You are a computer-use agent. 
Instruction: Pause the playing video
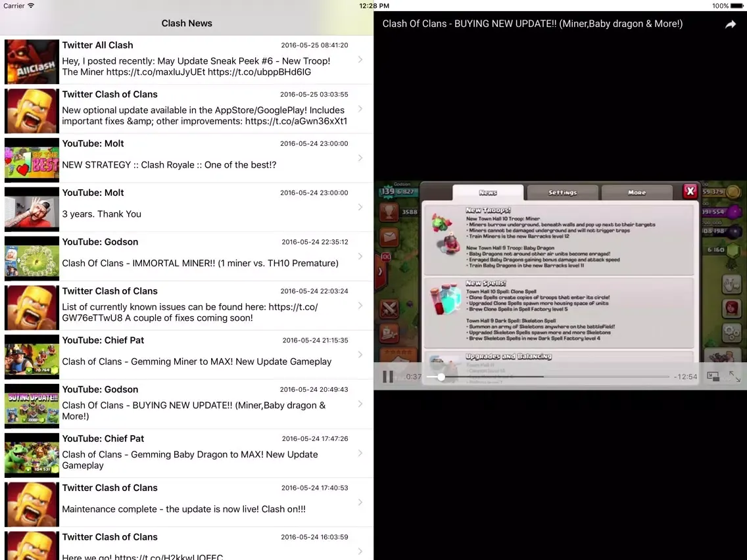click(388, 377)
